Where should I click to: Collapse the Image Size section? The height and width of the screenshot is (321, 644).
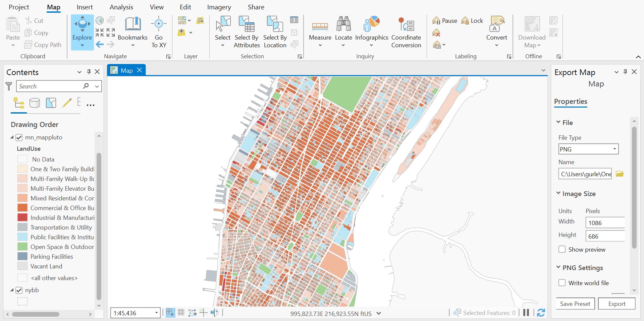tap(558, 194)
